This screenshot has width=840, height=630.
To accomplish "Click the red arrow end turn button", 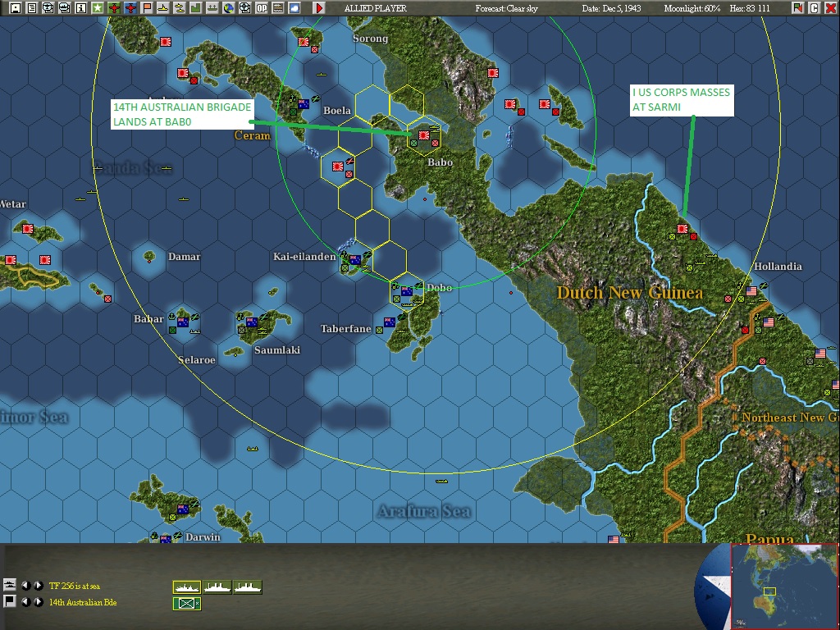I will click(x=319, y=8).
